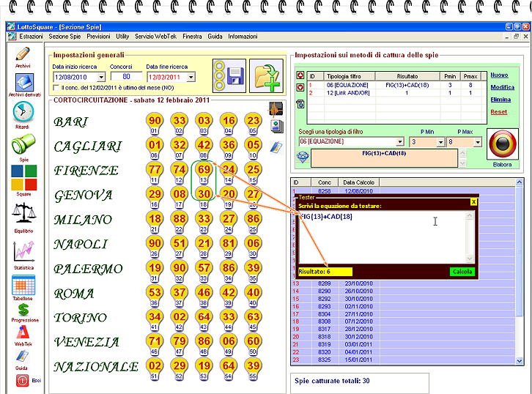The width and height of the screenshot is (532, 394).
Task: Open the Ritardi clock icon
Action: tap(23, 112)
